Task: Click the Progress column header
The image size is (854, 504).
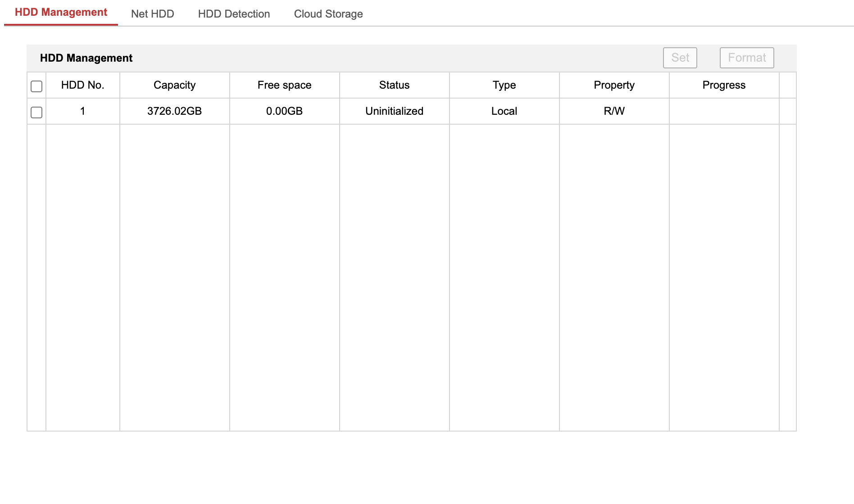Action: tap(724, 85)
